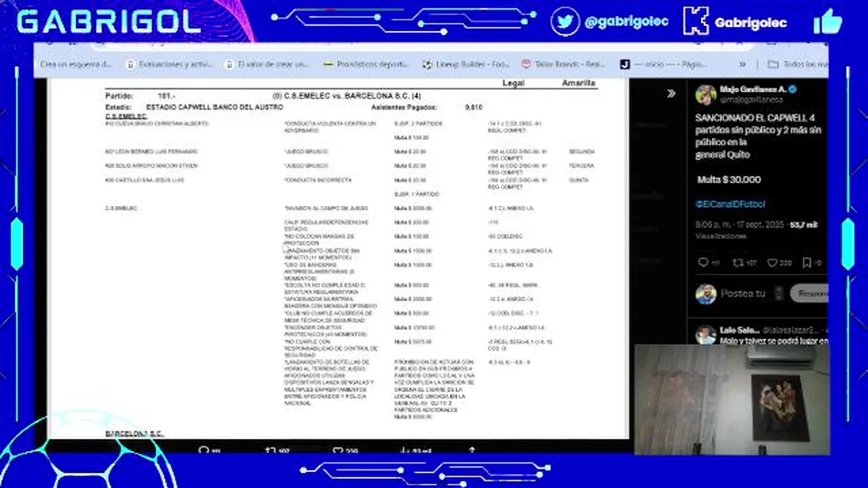The width and height of the screenshot is (868, 488).
Task: Click the 'BARCELONA S.C.' section heading in document
Action: tap(134, 433)
